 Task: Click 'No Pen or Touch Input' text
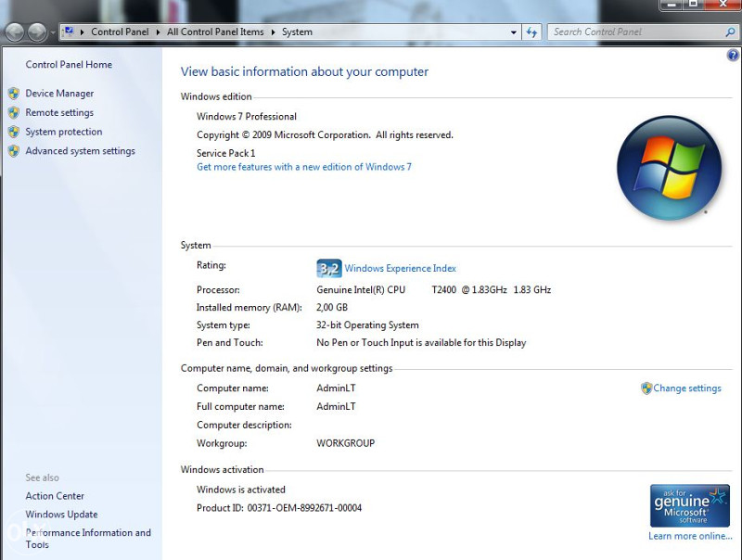pos(421,342)
